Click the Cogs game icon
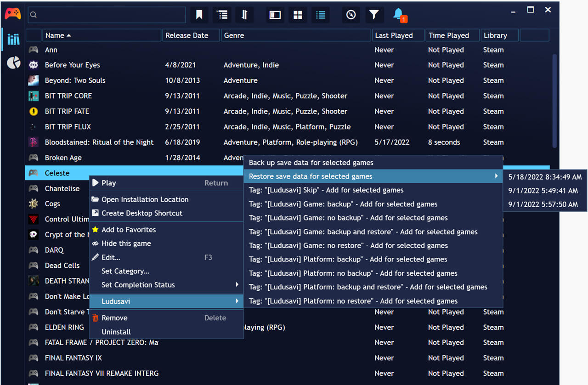This screenshot has height=385, width=588. 33,204
